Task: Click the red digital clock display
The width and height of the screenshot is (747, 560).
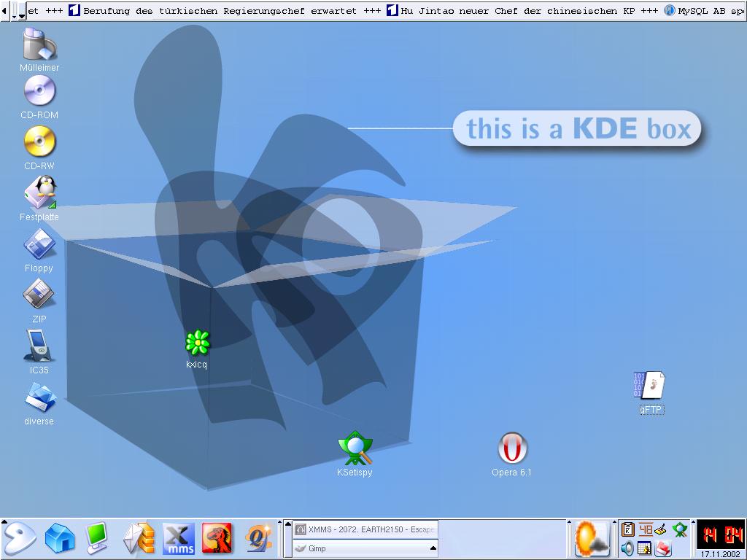Action: coord(721,534)
